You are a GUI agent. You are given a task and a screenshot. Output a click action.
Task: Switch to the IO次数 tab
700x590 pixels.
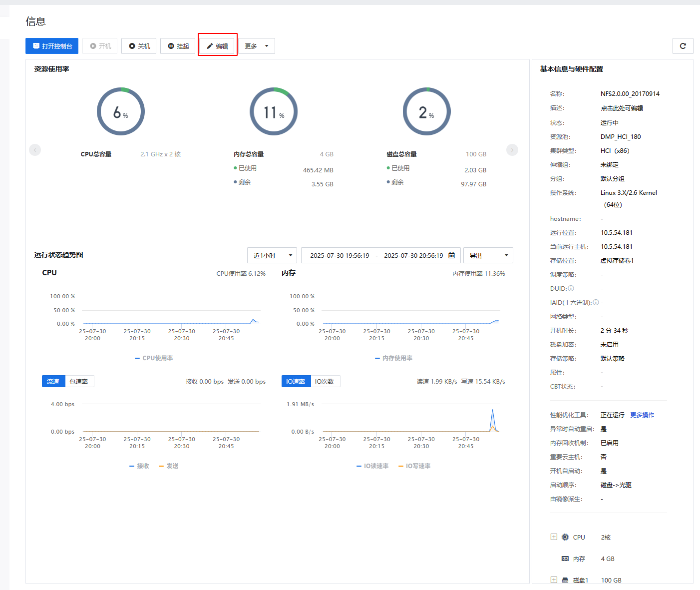tap(325, 381)
